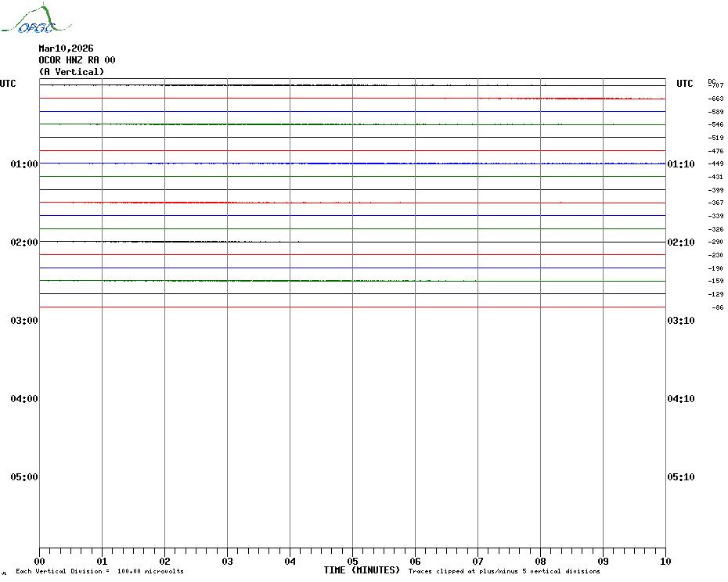Click the (A Vertical) channel label
The height and width of the screenshot is (582, 728).
71,72
